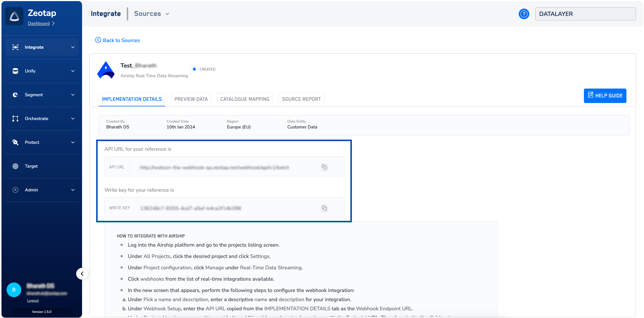Select the Source Report tab
This screenshot has height=318, width=644.
click(301, 99)
